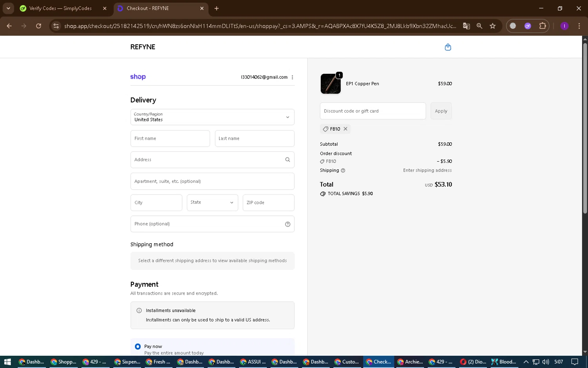The height and width of the screenshot is (368, 588).
Task: Click the EP1 Copper Pen thumbnail
Action: point(330,84)
